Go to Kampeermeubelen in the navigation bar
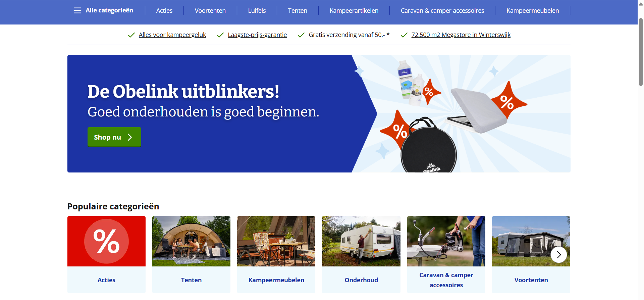The height and width of the screenshot is (300, 644). (533, 11)
